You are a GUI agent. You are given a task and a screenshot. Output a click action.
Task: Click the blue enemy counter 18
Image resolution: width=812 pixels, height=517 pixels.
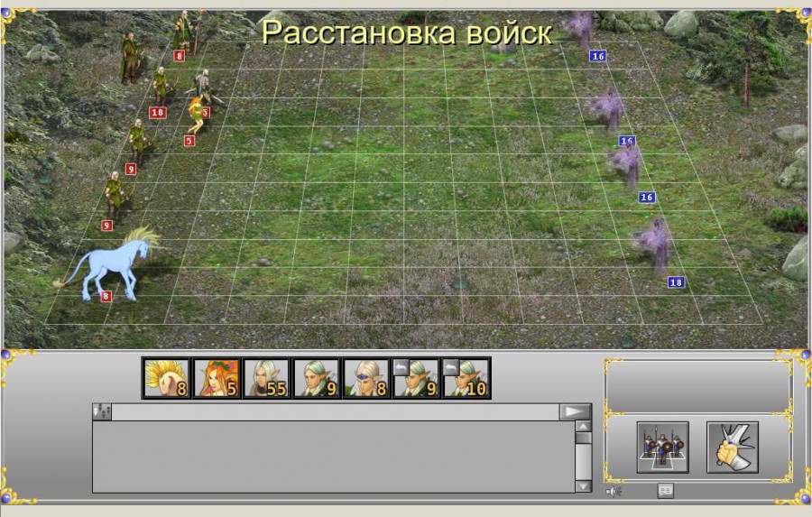point(676,282)
